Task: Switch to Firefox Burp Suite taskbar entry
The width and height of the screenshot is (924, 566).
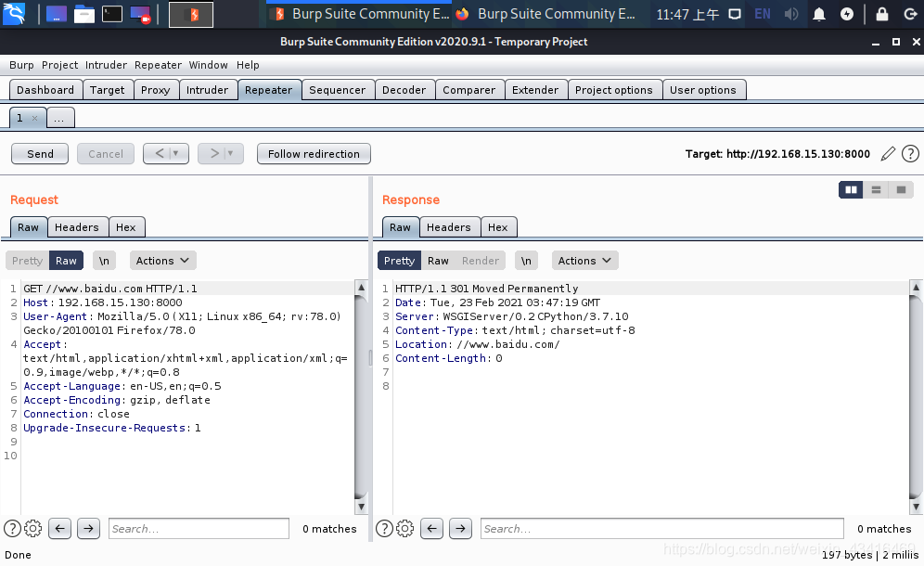Action: (545, 14)
